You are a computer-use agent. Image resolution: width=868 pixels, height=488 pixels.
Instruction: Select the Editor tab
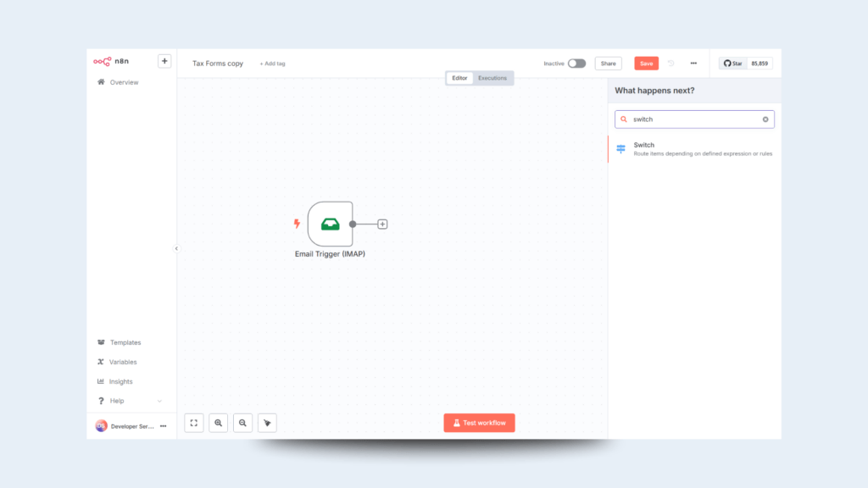[x=459, y=78]
